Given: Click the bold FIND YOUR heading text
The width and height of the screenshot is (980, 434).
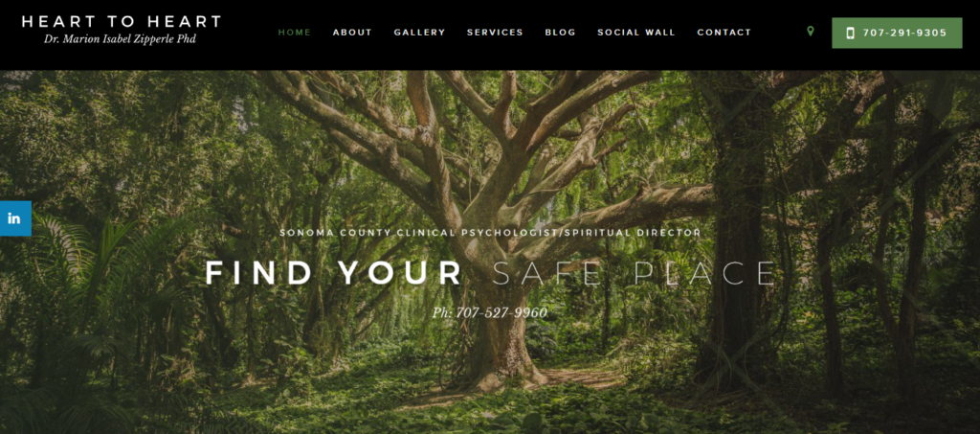Looking at the screenshot, I should pyautogui.click(x=334, y=273).
